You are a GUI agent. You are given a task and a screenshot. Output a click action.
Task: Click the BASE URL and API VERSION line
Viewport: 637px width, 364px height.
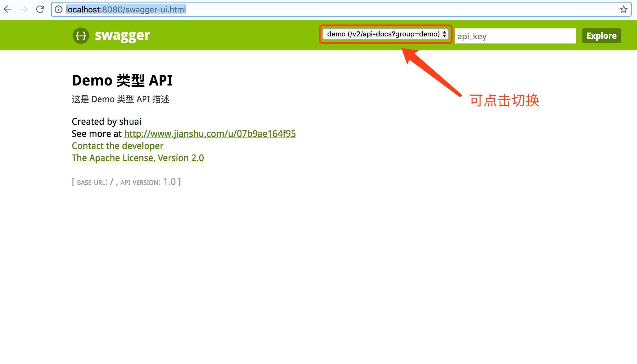[x=126, y=182]
